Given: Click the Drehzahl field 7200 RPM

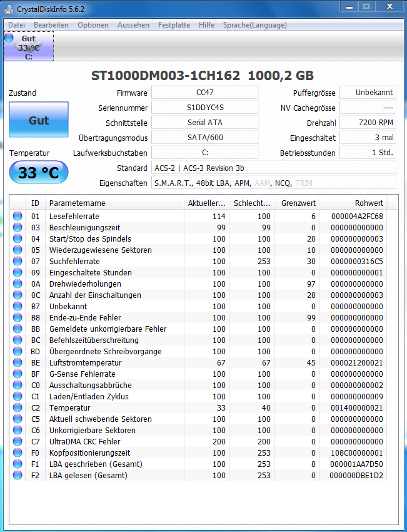Looking at the screenshot, I should (x=368, y=123).
